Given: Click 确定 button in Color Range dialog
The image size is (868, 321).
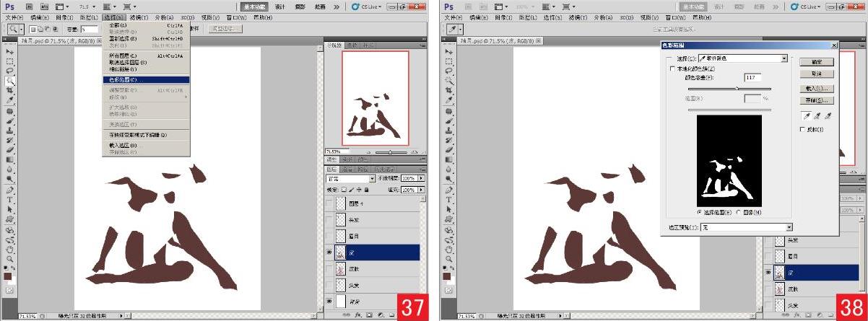Looking at the screenshot, I should pyautogui.click(x=817, y=62).
